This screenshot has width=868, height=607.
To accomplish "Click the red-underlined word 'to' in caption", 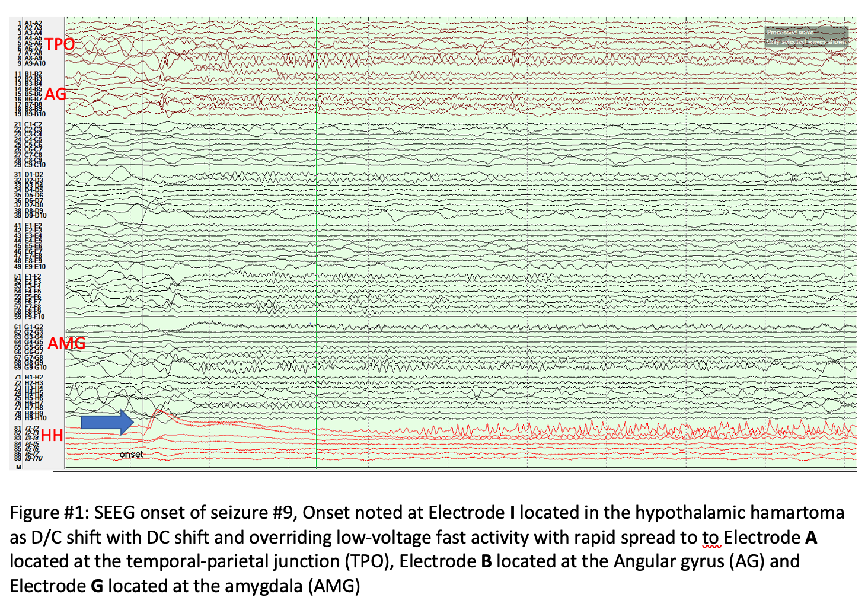I will point(710,538).
